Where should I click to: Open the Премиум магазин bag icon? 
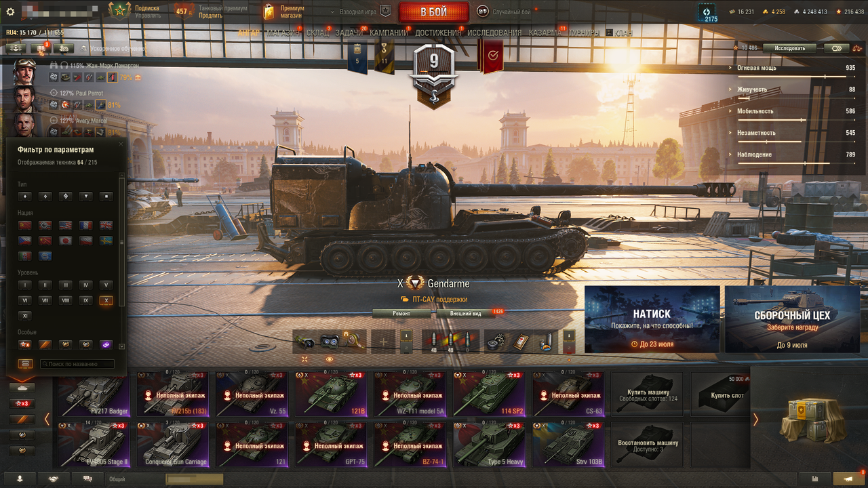(x=269, y=12)
